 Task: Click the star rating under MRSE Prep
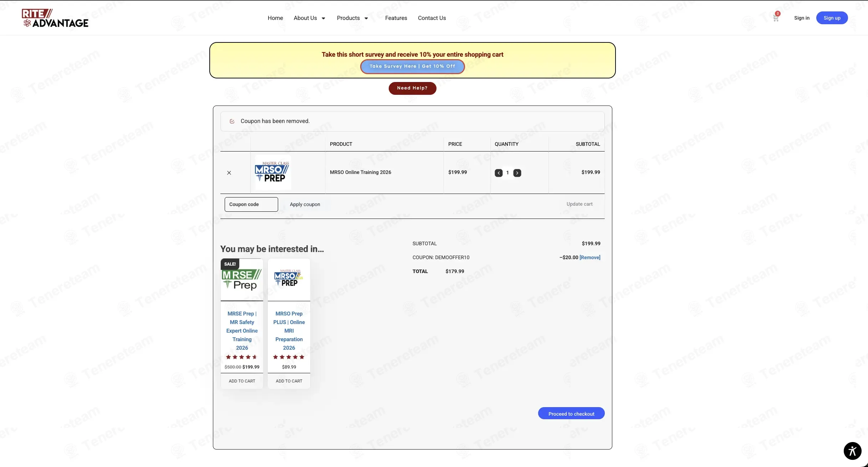coord(241,357)
